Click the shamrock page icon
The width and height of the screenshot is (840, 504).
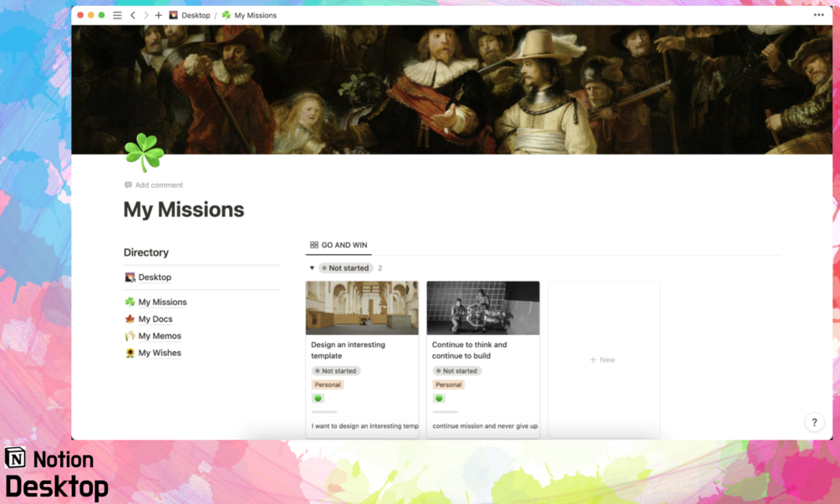coord(144,153)
